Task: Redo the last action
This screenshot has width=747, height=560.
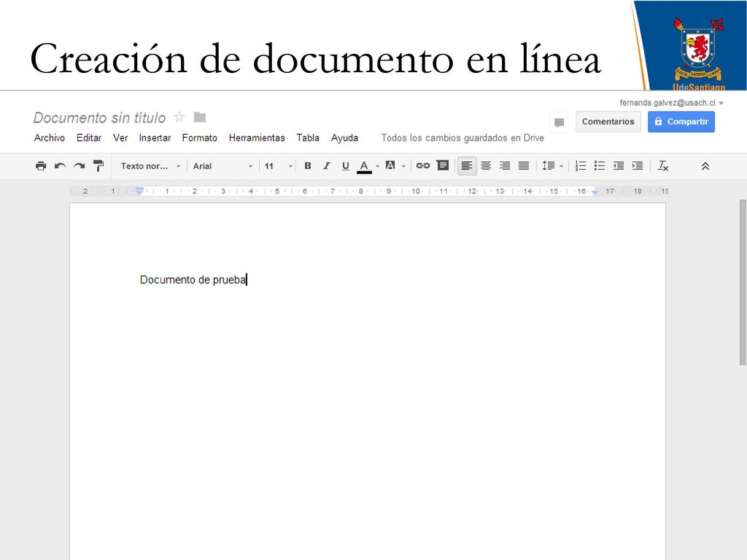Action: (x=79, y=166)
